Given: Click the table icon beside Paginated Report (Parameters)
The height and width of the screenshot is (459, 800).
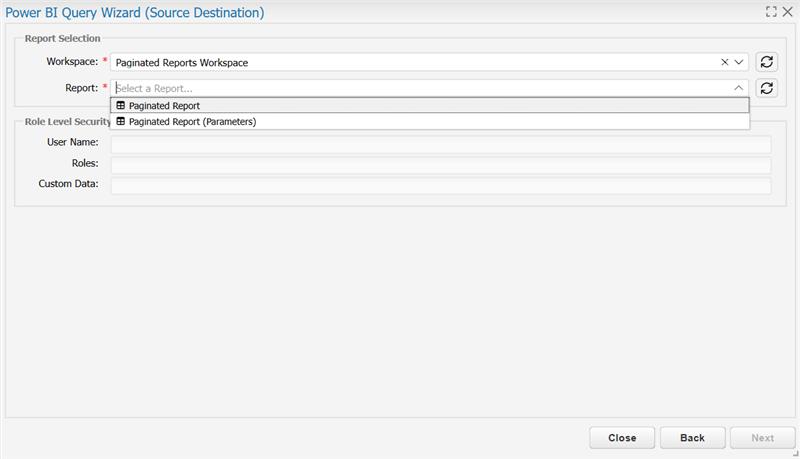Looking at the screenshot, I should 120,121.
